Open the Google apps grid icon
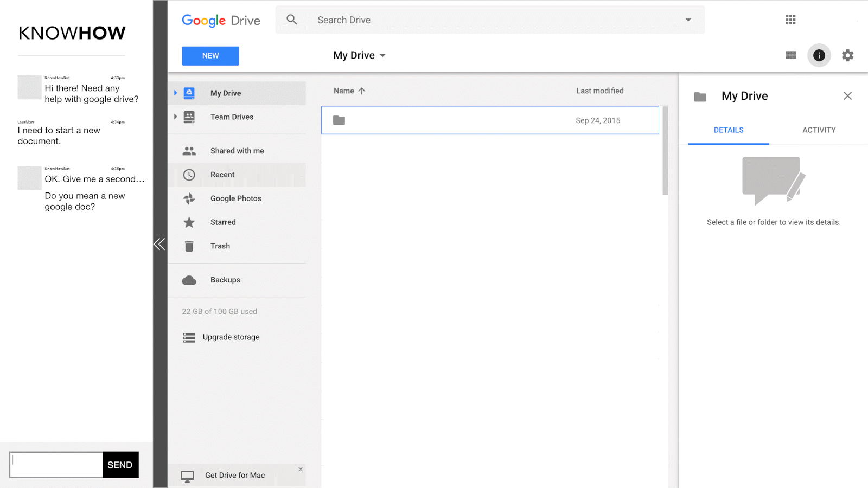This screenshot has height=488, width=868. [x=790, y=20]
